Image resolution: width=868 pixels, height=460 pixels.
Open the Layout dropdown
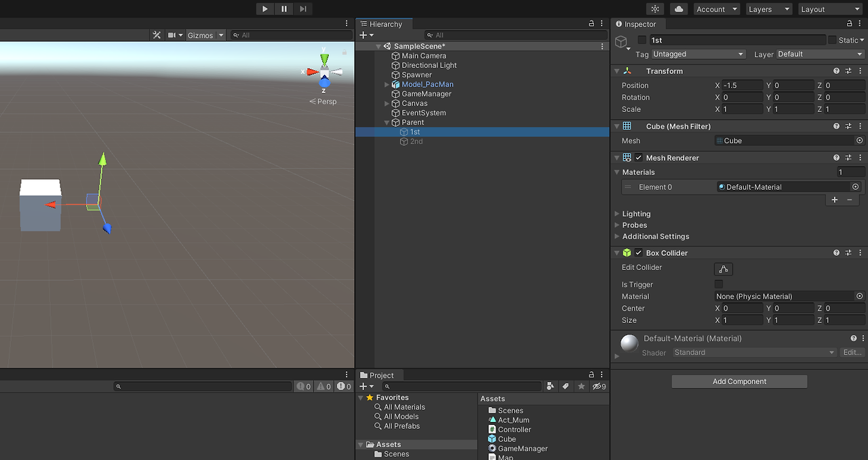click(x=830, y=9)
